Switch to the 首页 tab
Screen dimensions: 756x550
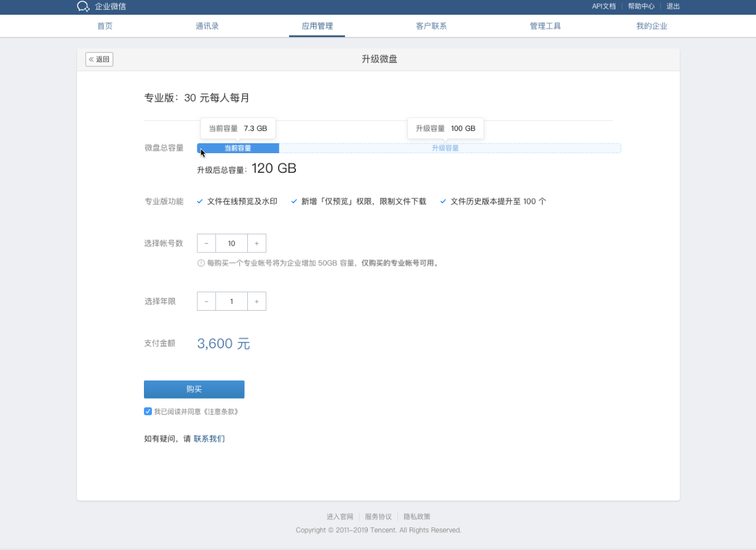[104, 26]
